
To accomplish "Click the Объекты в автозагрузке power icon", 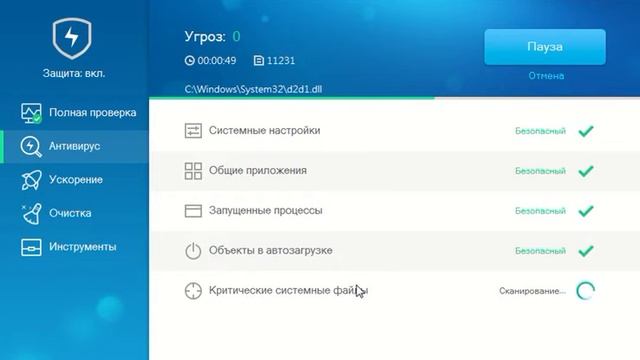I will click(x=193, y=251).
